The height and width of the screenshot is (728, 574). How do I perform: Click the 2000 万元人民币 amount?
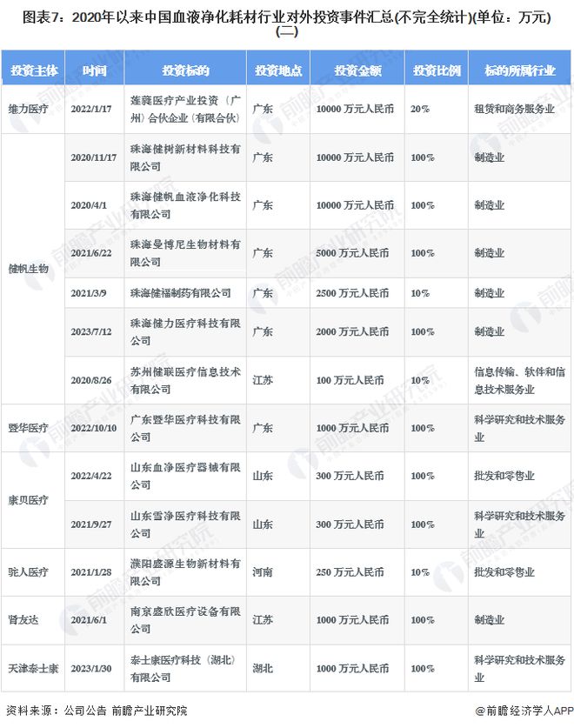pyautogui.click(x=352, y=332)
